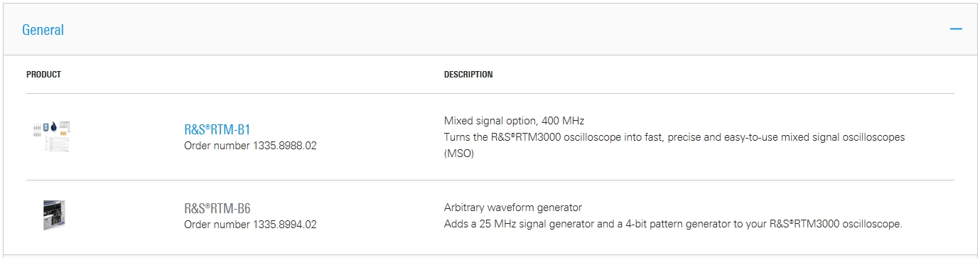
Task: Click 'Arbitrary waveform generator' description title
Action: coord(513,208)
